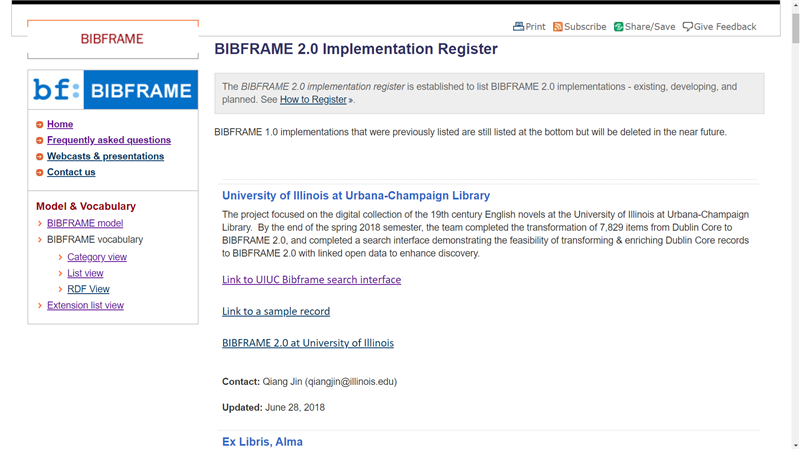
Task: Click the bullet icon beside Webcasts & presentations
Action: click(40, 157)
